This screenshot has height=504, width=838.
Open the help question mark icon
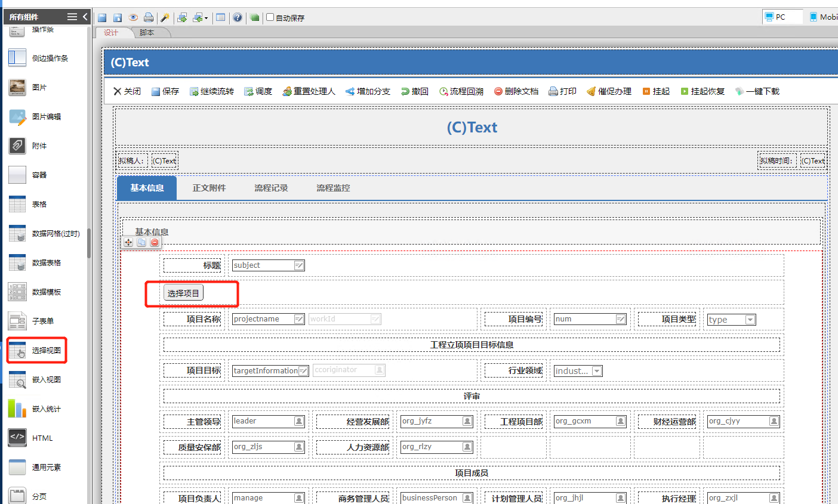tap(238, 17)
